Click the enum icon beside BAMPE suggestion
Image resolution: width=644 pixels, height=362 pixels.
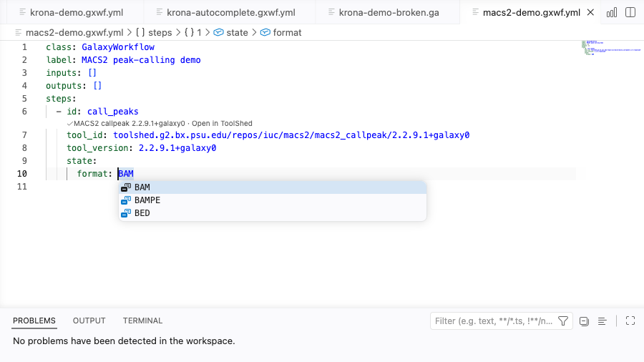126,200
